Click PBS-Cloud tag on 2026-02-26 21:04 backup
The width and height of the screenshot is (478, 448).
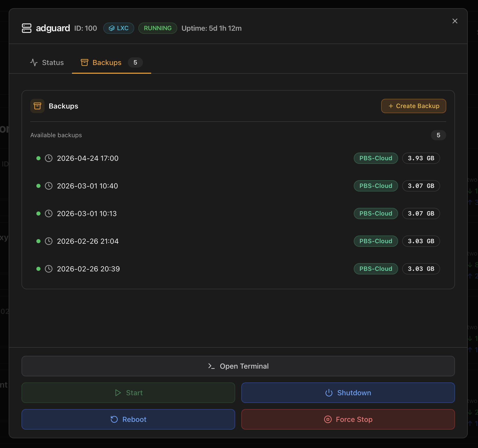pos(376,241)
